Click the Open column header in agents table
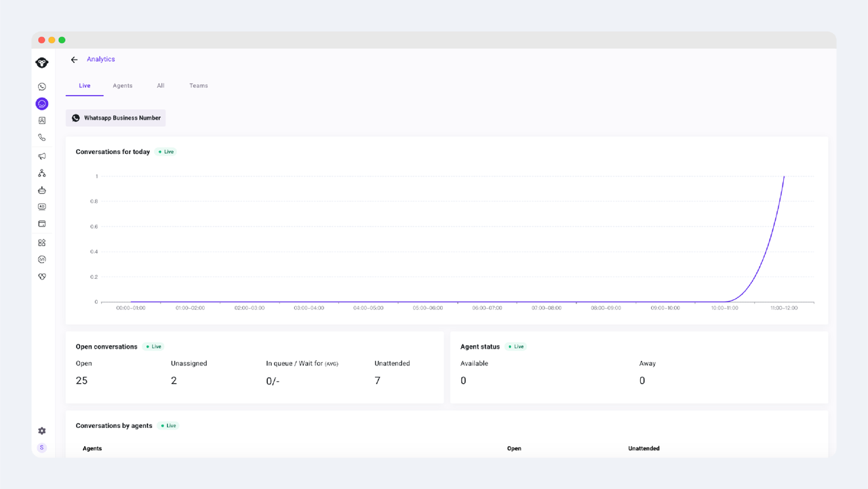 (x=514, y=448)
